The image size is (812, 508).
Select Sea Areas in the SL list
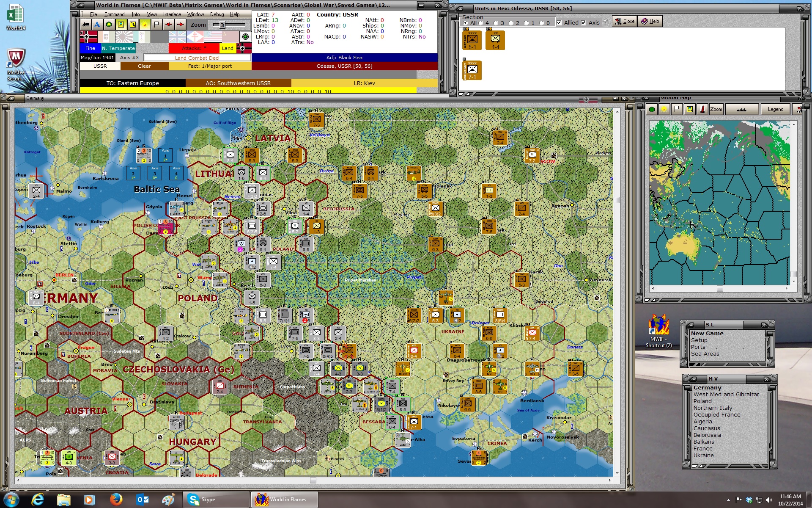pos(705,354)
